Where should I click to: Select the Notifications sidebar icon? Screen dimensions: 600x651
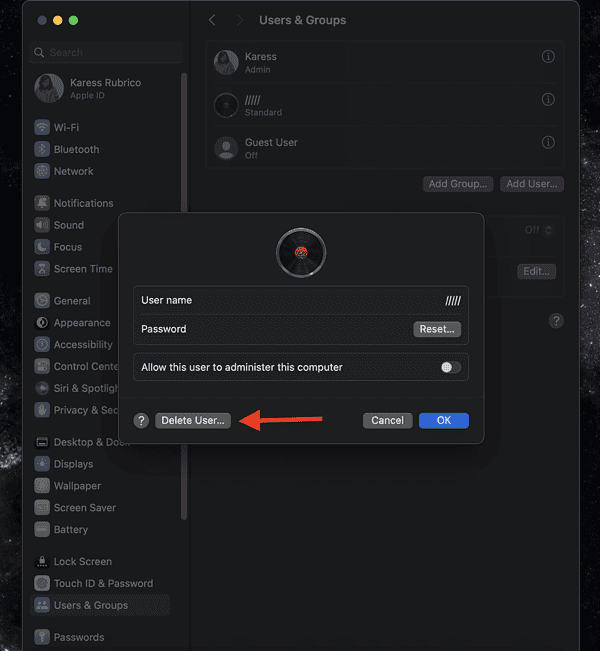42,203
